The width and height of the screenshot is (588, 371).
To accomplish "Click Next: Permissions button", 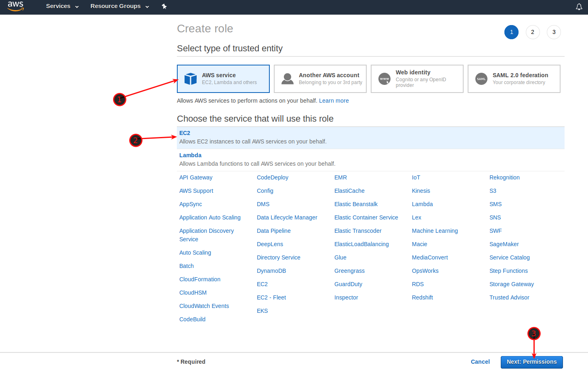I will (x=532, y=362).
